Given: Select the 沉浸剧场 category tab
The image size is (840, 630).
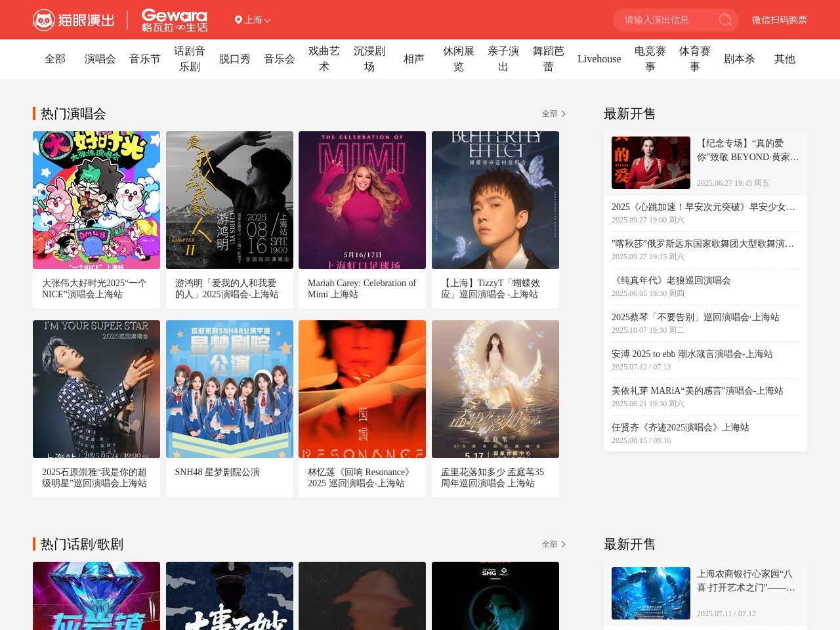Looking at the screenshot, I should [369, 59].
